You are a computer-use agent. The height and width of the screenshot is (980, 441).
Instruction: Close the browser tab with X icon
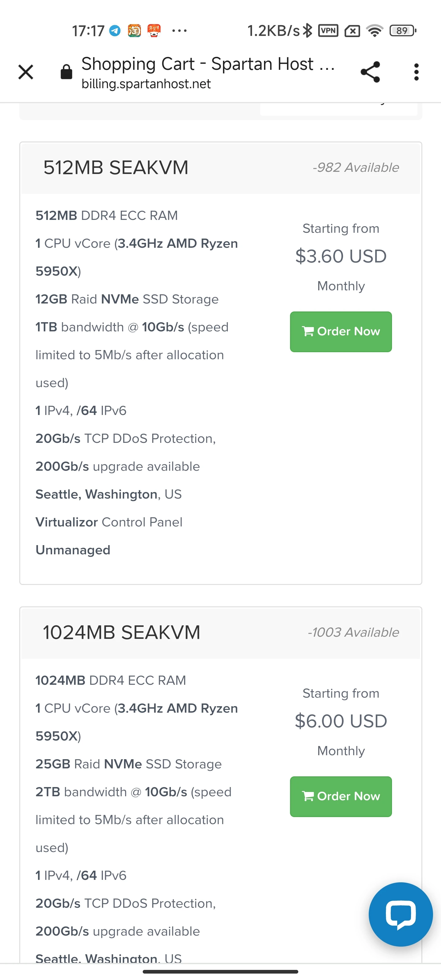26,72
